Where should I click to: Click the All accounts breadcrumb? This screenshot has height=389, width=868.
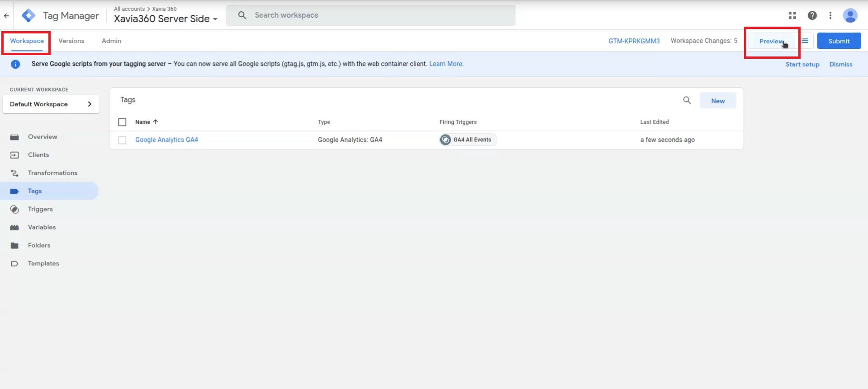pyautogui.click(x=129, y=9)
